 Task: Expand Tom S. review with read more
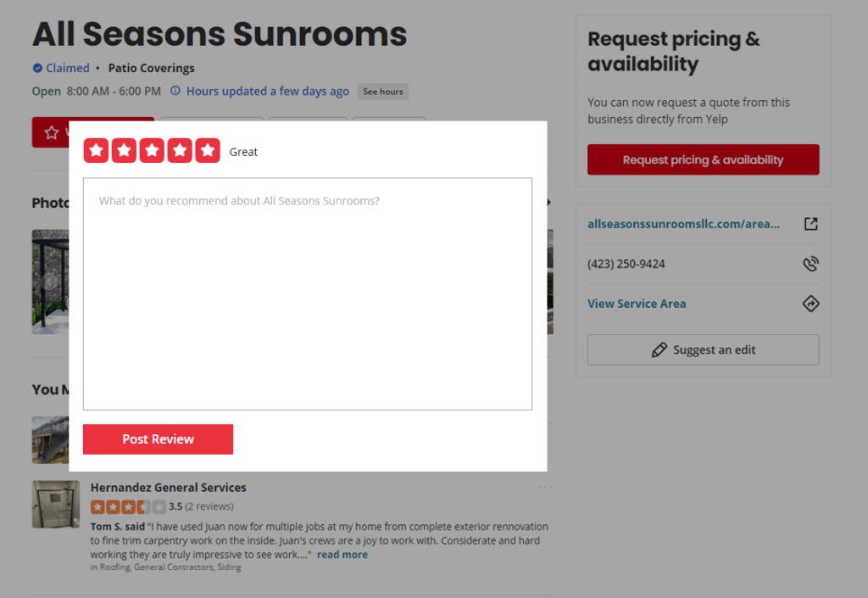(342, 554)
